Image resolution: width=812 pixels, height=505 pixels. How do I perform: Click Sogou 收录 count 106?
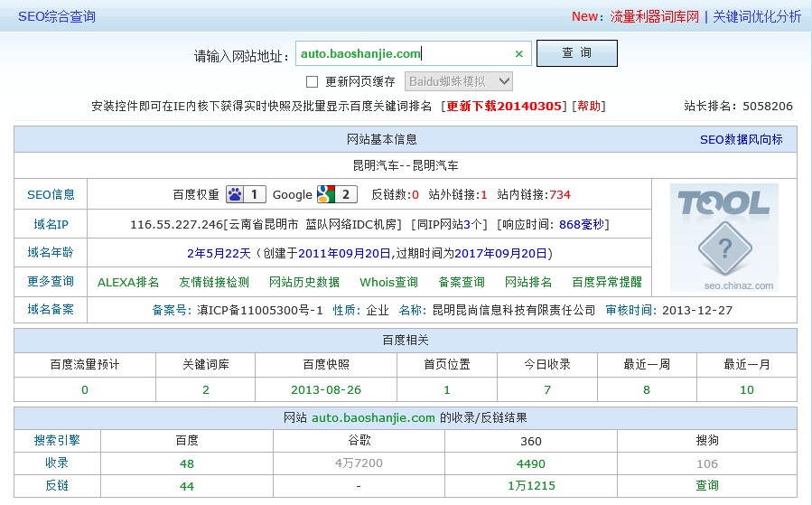point(707,464)
